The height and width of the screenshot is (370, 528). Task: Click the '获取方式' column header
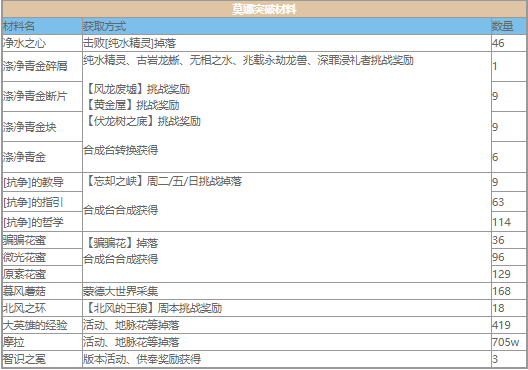(287, 26)
